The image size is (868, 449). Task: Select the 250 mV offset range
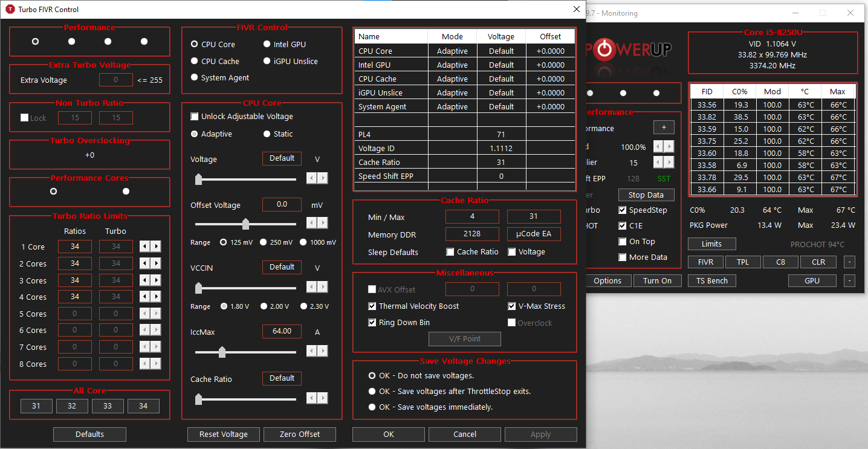(264, 242)
